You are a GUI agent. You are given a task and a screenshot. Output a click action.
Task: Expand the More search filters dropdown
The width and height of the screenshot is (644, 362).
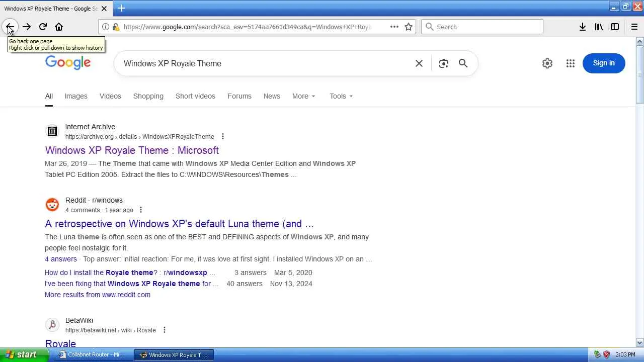coord(304,96)
